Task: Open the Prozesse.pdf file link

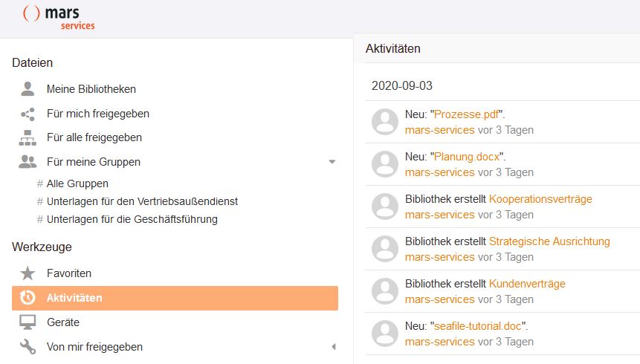Action: [466, 114]
